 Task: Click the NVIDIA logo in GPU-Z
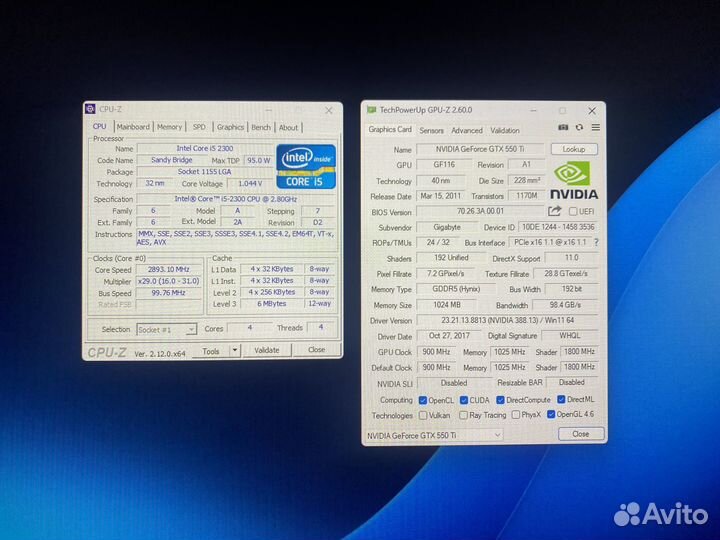point(574,180)
